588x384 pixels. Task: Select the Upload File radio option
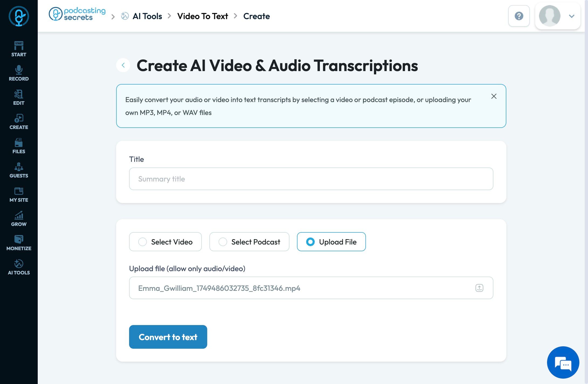tap(310, 242)
